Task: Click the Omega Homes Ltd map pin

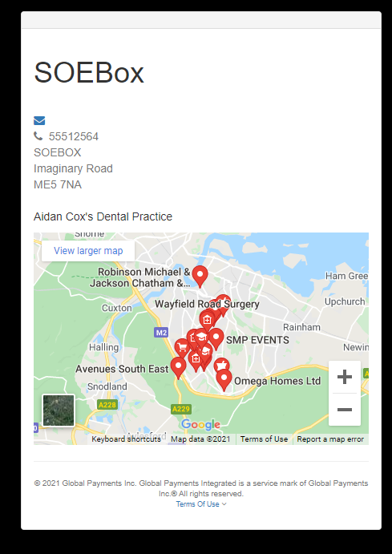Action: [224, 380]
